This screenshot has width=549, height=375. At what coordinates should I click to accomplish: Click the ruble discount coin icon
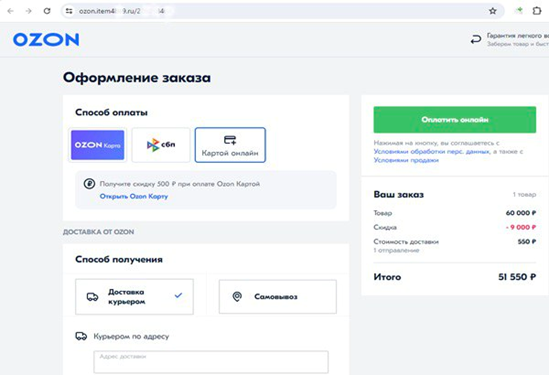coord(89,183)
